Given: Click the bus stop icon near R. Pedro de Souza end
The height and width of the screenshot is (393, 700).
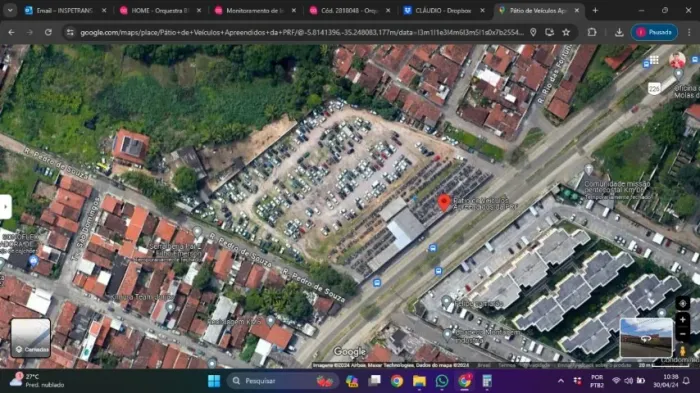Looking at the screenshot, I should pyautogui.click(x=377, y=283).
